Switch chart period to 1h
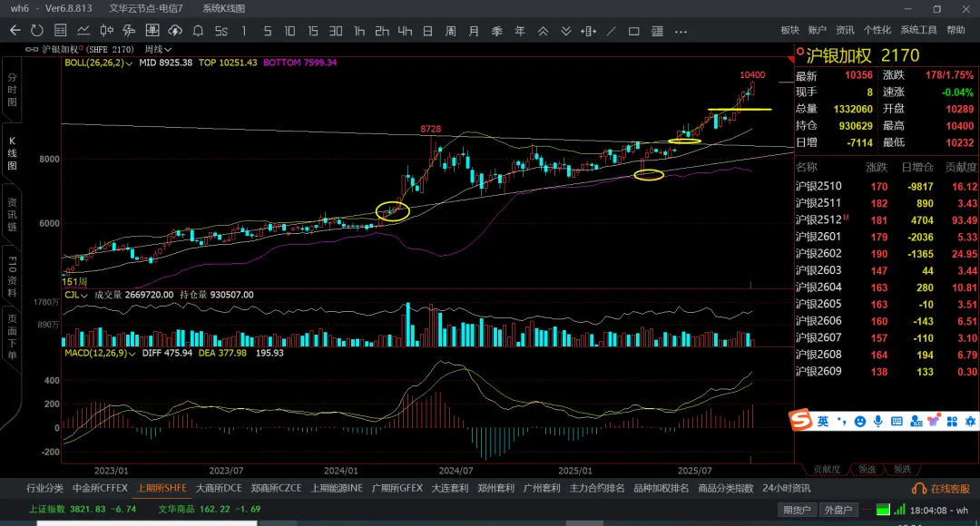The image size is (980, 526). [x=358, y=31]
